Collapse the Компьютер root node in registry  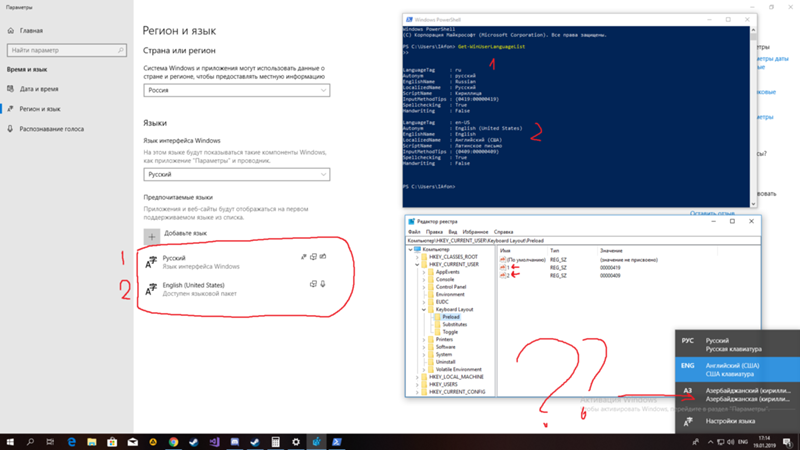pyautogui.click(x=411, y=249)
